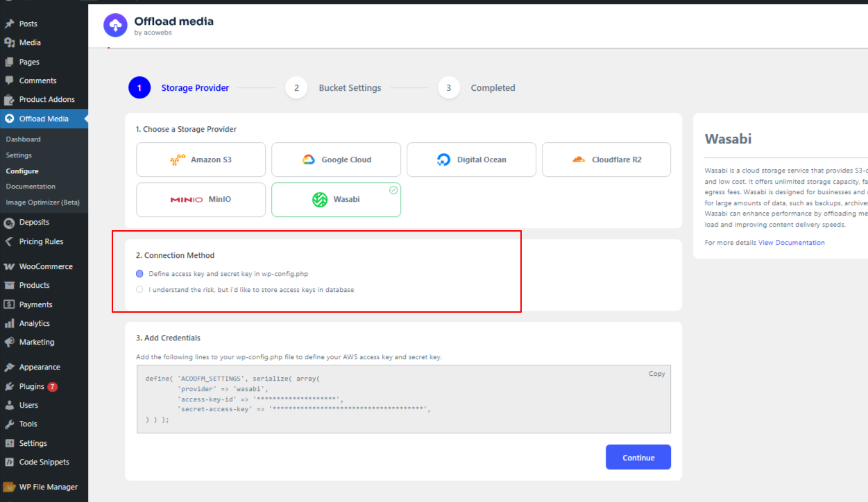Choose the Cloudflare R2 provider label
Image resolution: width=868 pixels, height=502 pixels.
(617, 159)
